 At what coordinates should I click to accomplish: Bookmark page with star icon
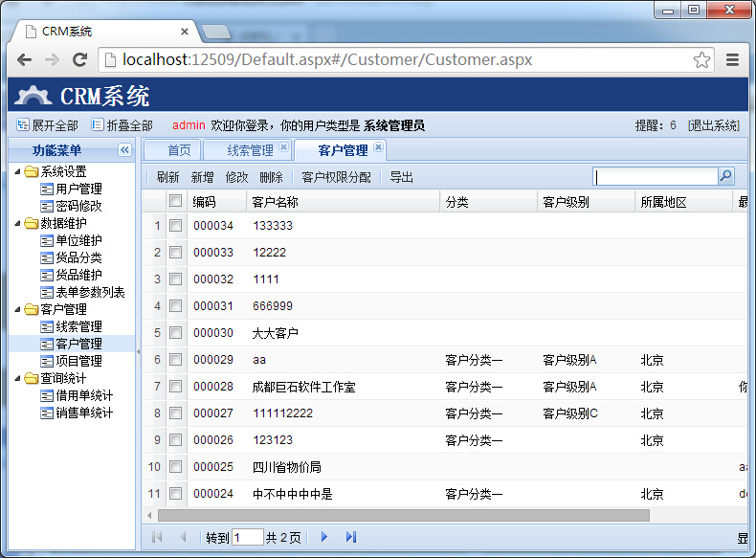pyautogui.click(x=701, y=59)
